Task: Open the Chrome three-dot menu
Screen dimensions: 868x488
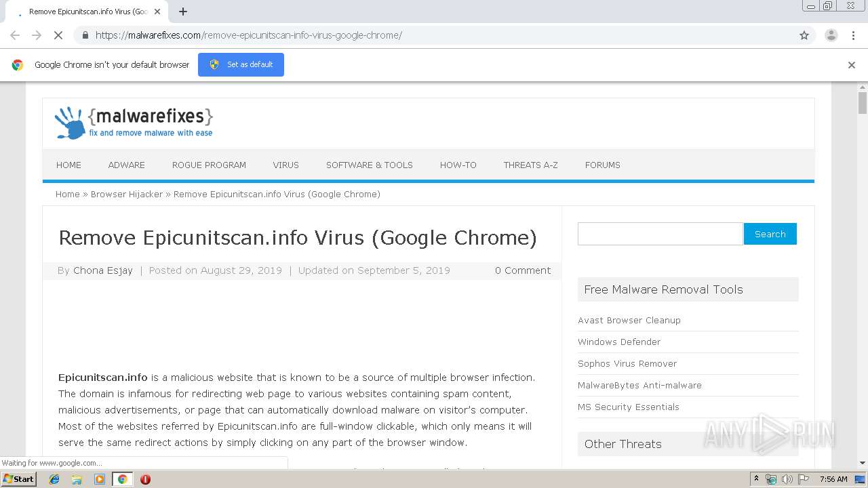Action: (853, 35)
